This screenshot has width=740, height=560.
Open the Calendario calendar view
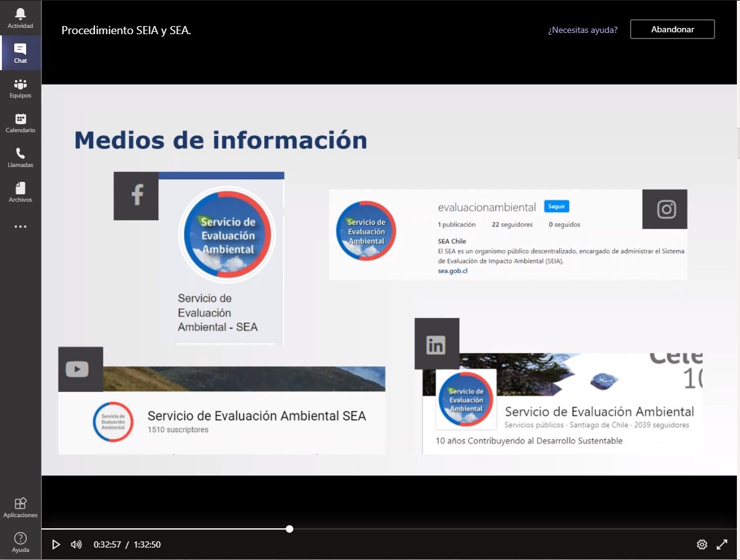pyautogui.click(x=21, y=122)
